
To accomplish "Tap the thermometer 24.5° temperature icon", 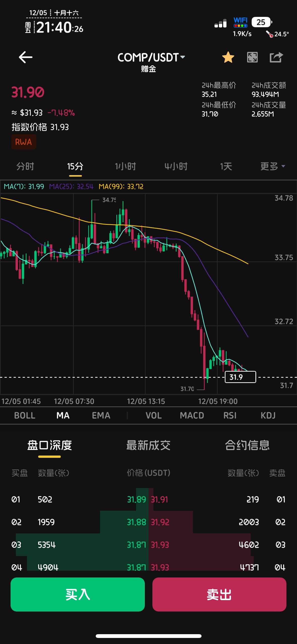I will click(278, 34).
